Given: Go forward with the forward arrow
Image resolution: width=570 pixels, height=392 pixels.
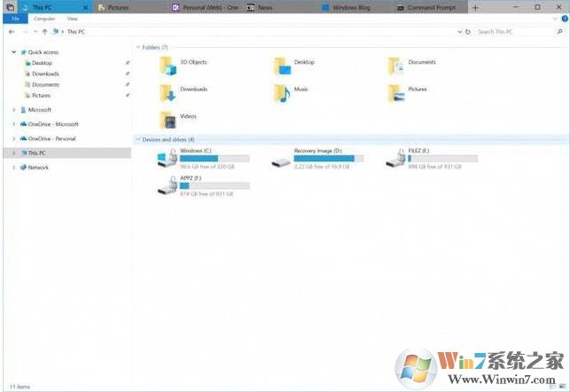Looking at the screenshot, I should coord(25,32).
